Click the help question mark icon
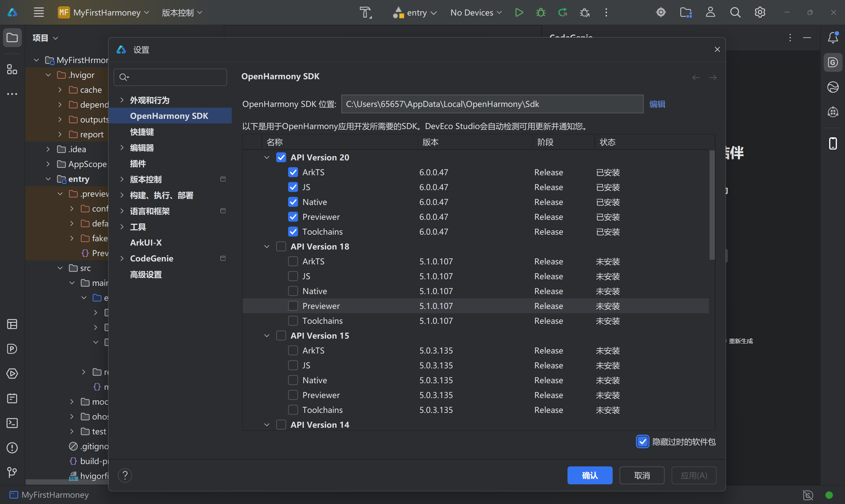Screen dimensions: 845x504 (x=125, y=475)
